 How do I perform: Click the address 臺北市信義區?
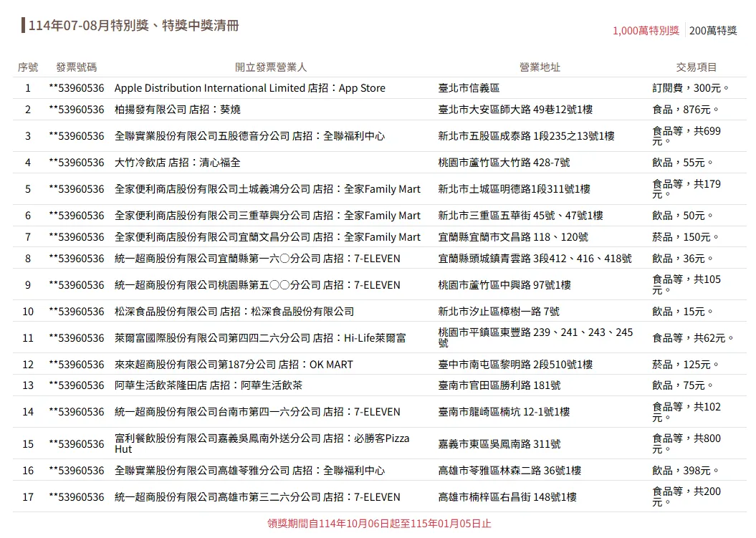coord(469,88)
